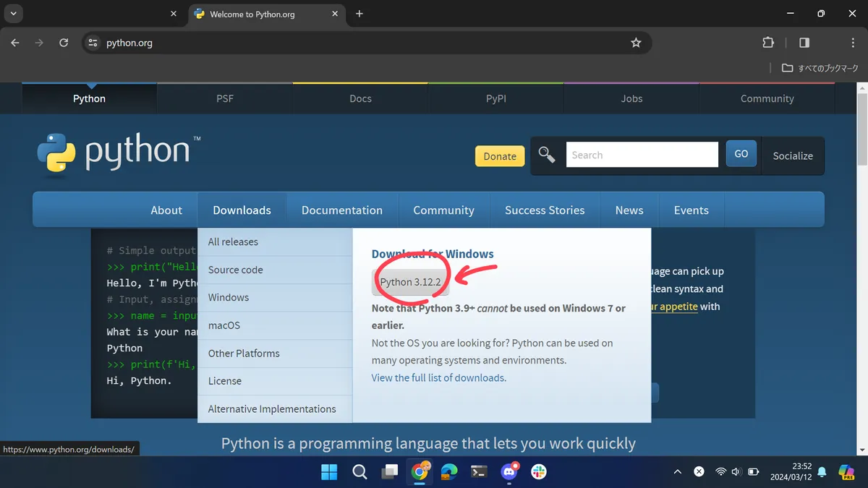The image size is (868, 488).
Task: Open the Socialize dropdown menu
Action: pos(793,155)
